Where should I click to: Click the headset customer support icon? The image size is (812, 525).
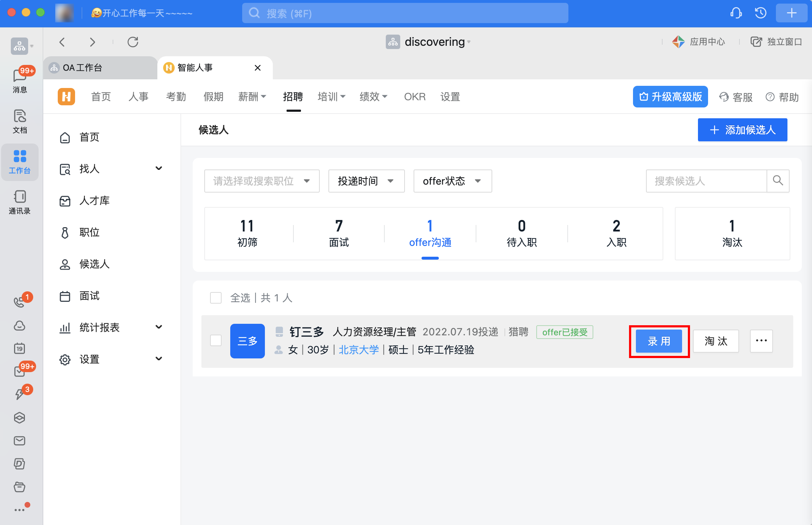point(736,13)
